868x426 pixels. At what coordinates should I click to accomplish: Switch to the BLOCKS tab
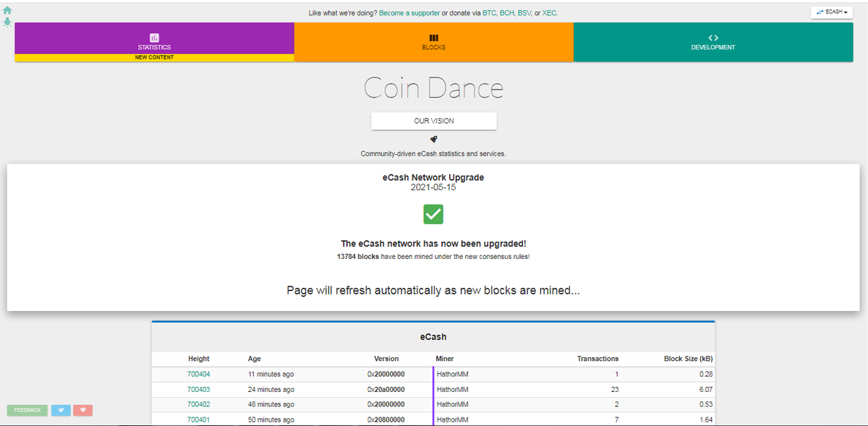click(x=434, y=42)
